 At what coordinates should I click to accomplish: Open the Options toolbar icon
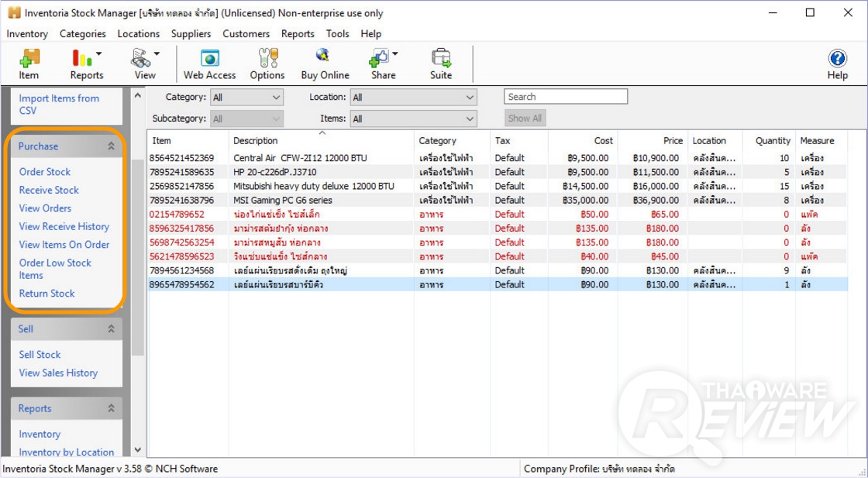pos(267,64)
